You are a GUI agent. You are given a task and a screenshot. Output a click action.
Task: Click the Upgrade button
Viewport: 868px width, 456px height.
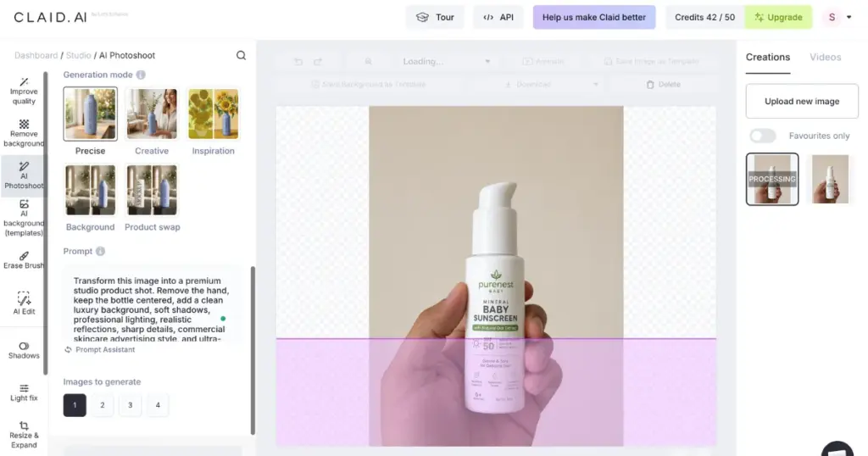(x=778, y=17)
